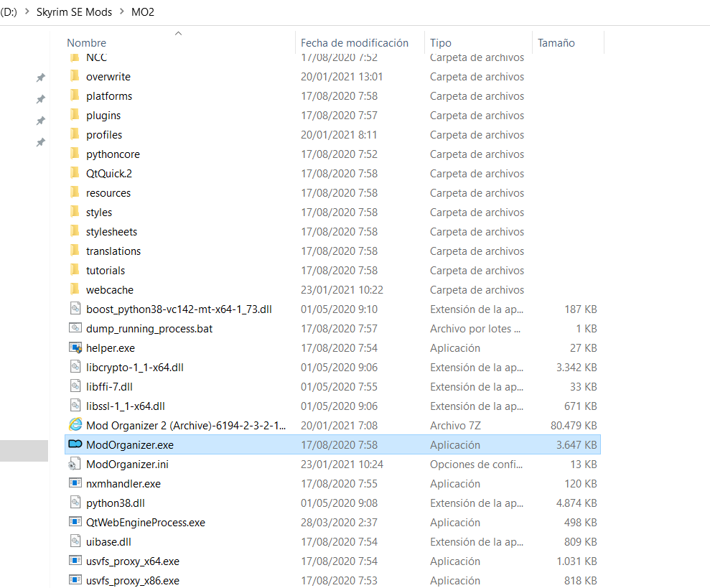Select the translations folder name

pos(113,251)
